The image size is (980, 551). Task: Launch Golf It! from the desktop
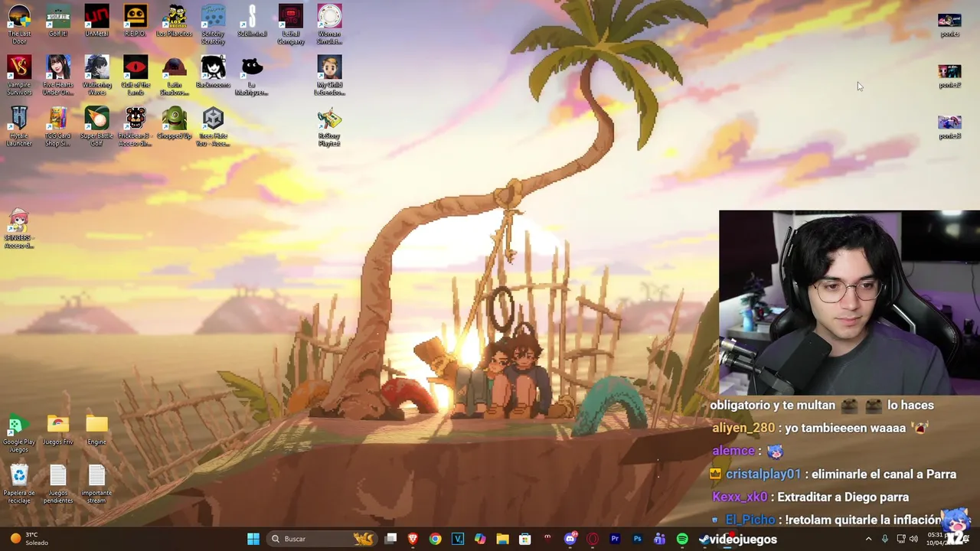(58, 21)
